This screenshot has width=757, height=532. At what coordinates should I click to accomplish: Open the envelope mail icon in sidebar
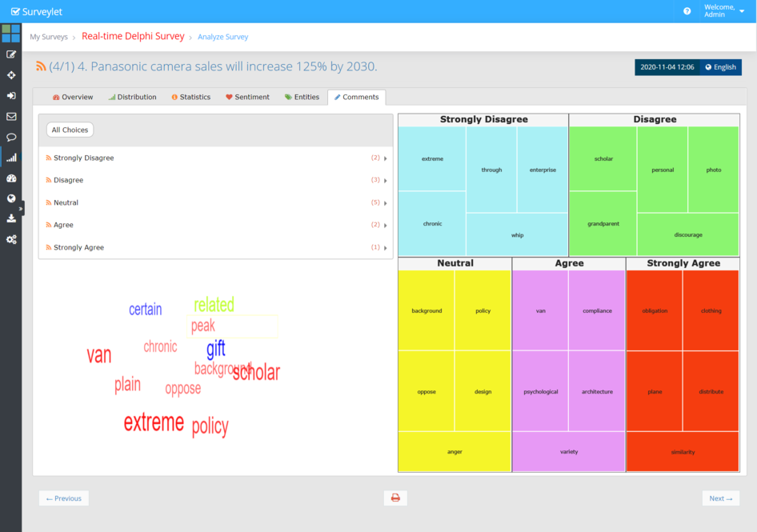pyautogui.click(x=11, y=116)
